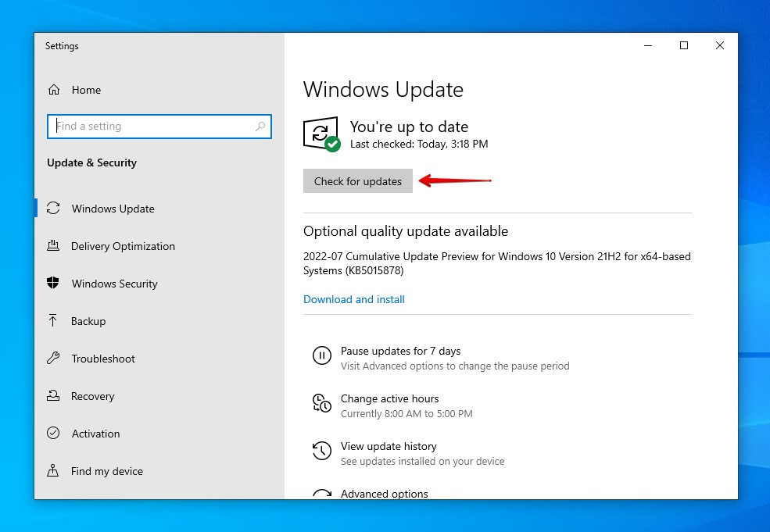Select Pause updates for 7 days

coord(400,351)
